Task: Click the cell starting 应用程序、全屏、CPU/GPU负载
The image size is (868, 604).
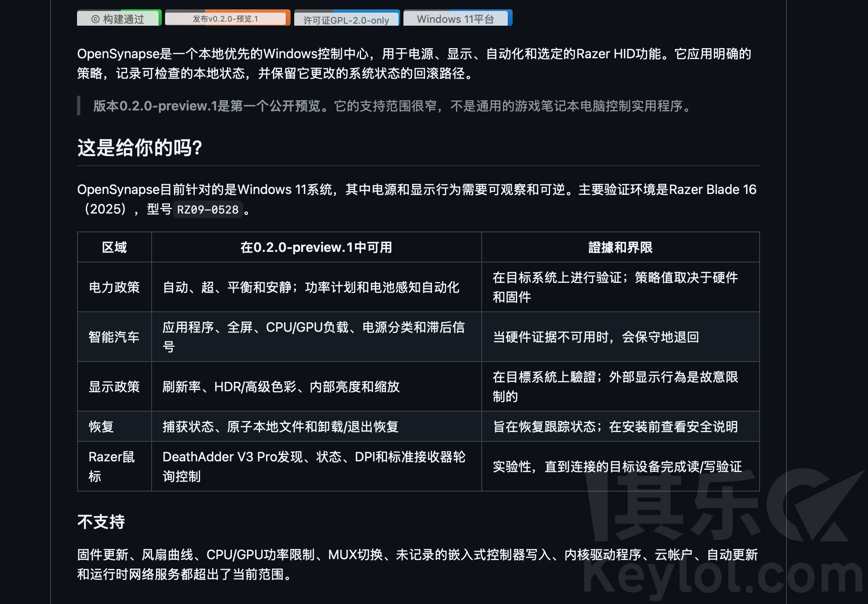Action: tap(316, 337)
